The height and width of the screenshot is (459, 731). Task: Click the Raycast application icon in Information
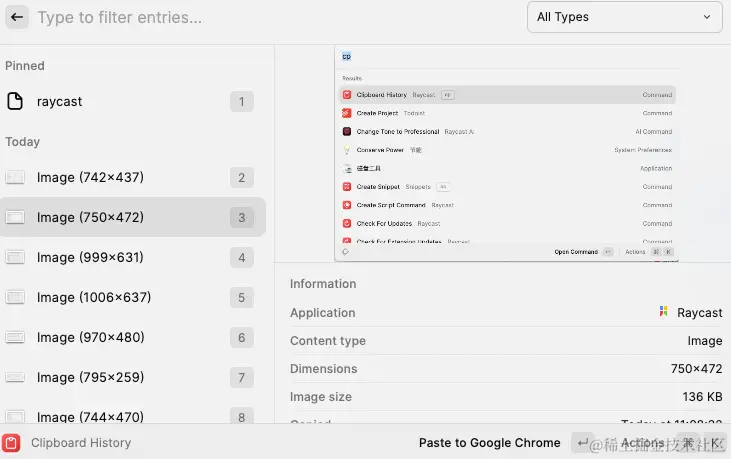pyautogui.click(x=664, y=312)
